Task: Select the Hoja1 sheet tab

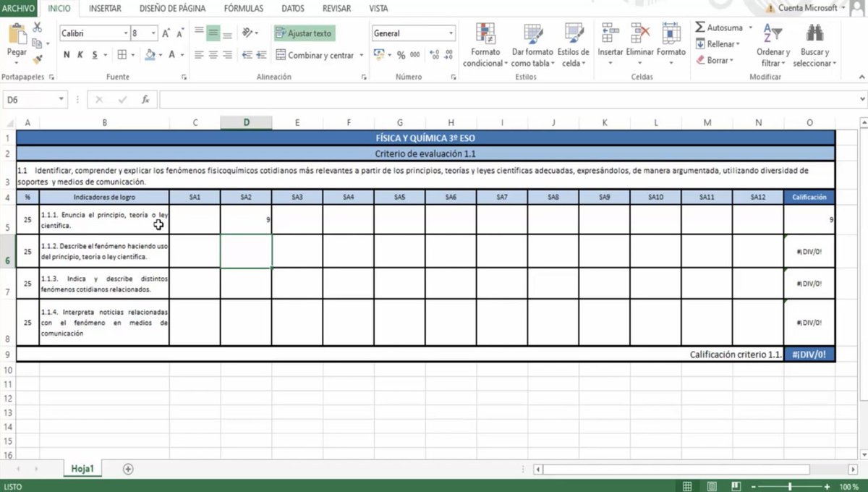Action: 83,469
